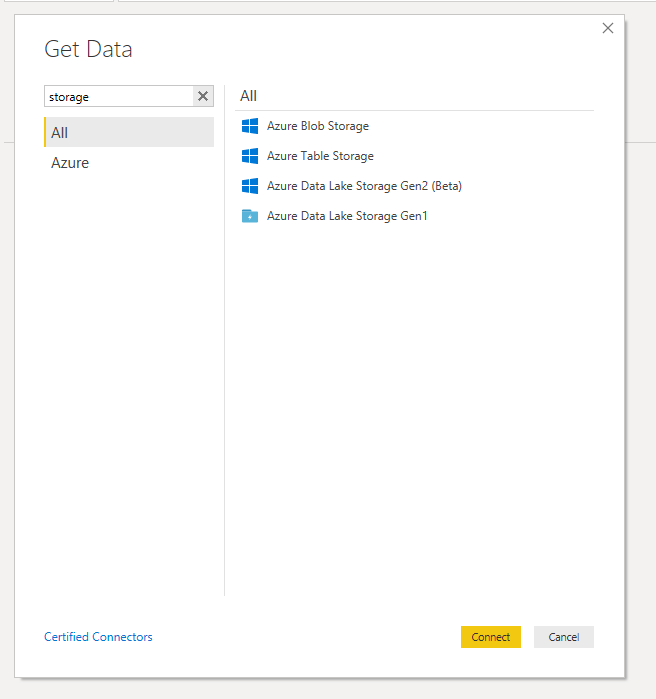Click the folder icon for Data Lake Gen1
The width and height of the screenshot is (656, 699).
click(x=250, y=216)
